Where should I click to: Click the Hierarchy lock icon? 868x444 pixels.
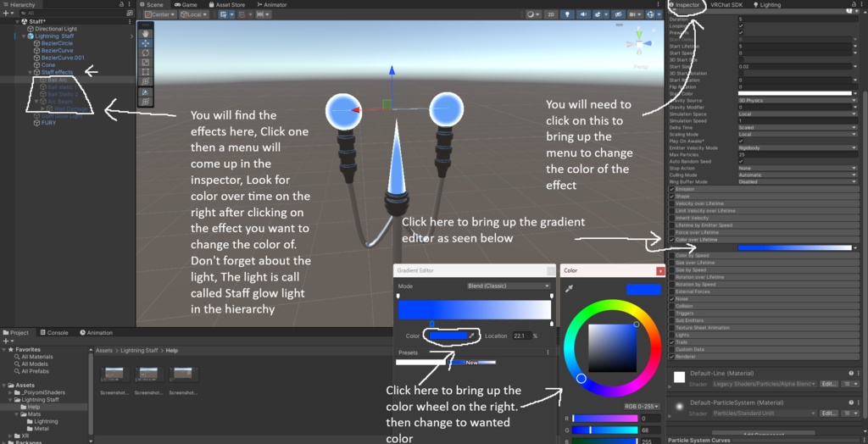point(122,4)
